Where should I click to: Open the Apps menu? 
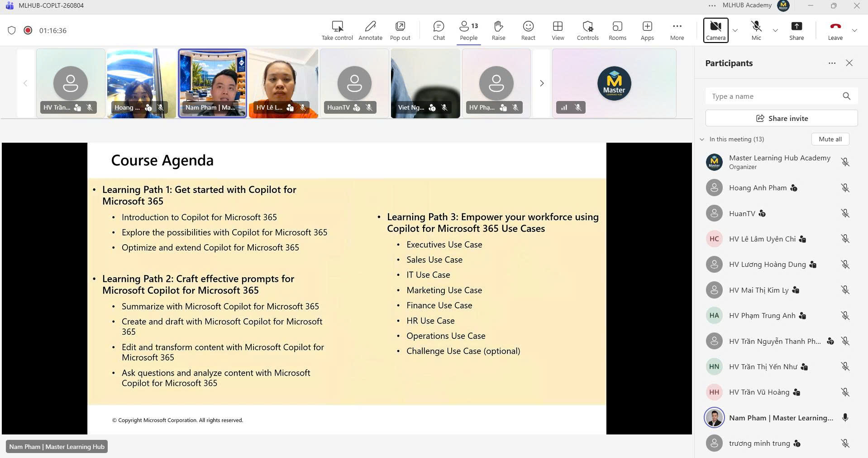(x=647, y=30)
